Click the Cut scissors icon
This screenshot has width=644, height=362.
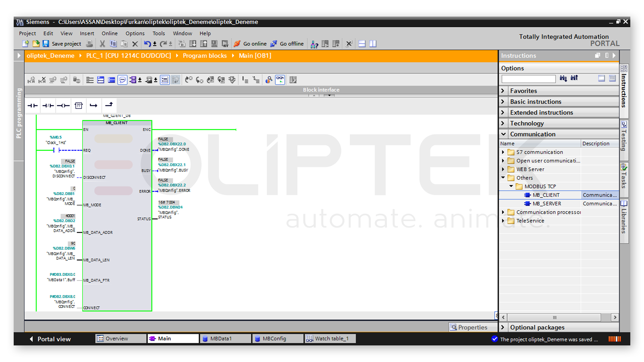point(102,44)
